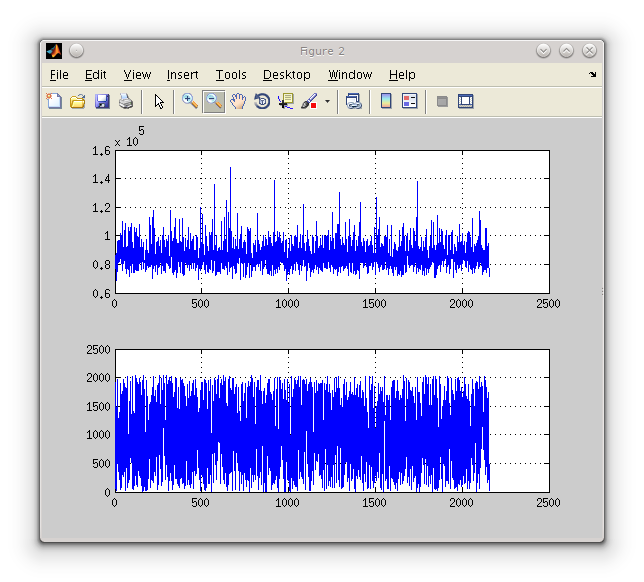This screenshot has height=582, width=644.
Task: Activate the Data Cursor tool
Action: click(286, 101)
